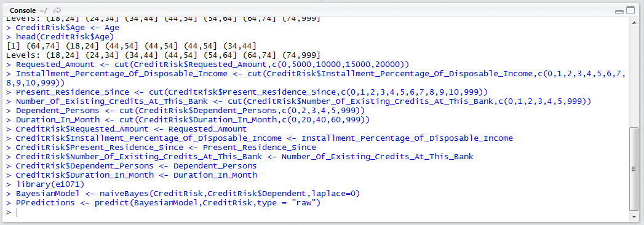Screen dimensions: 644x225
Task: Maximize the Console pane
Action: coord(631,10)
